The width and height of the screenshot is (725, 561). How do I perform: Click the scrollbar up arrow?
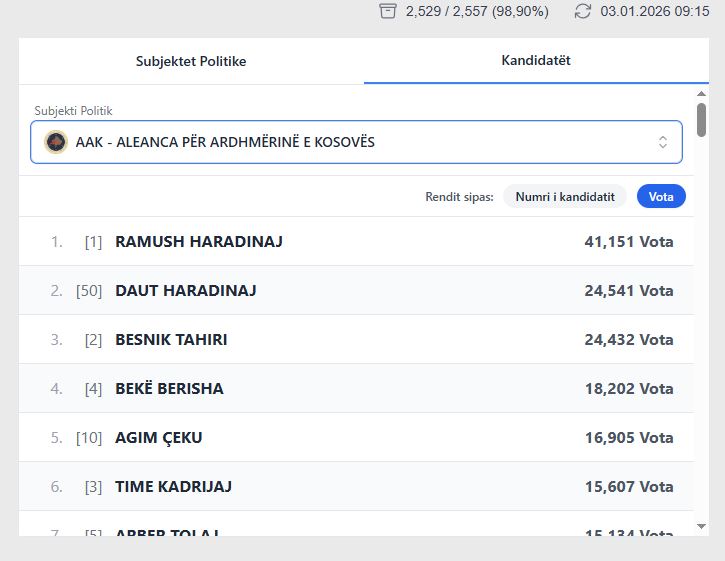(701, 93)
